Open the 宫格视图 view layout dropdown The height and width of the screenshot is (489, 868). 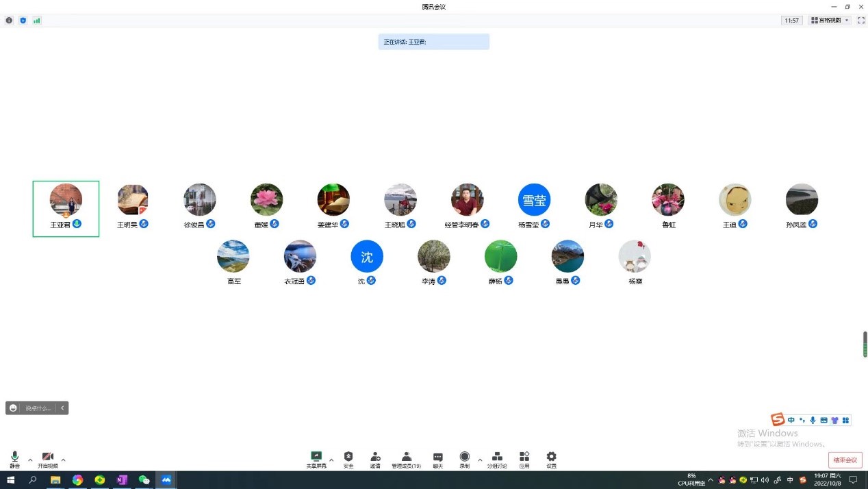click(x=830, y=21)
